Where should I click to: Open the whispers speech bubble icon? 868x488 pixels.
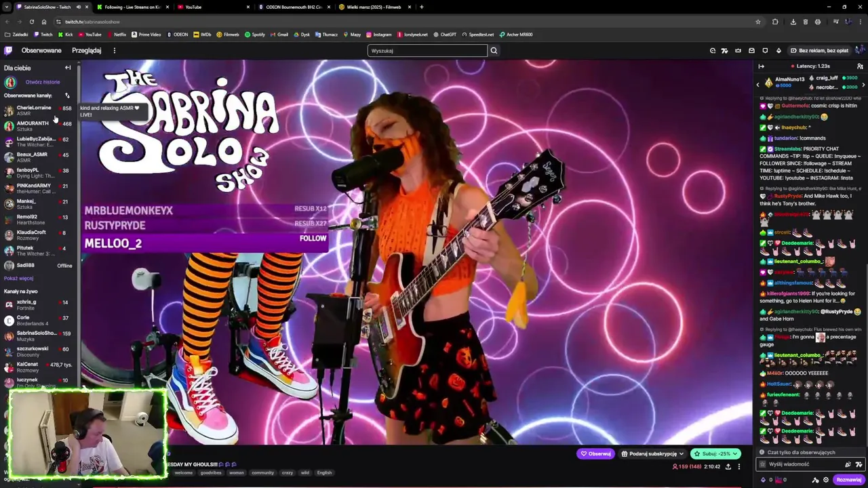765,50
